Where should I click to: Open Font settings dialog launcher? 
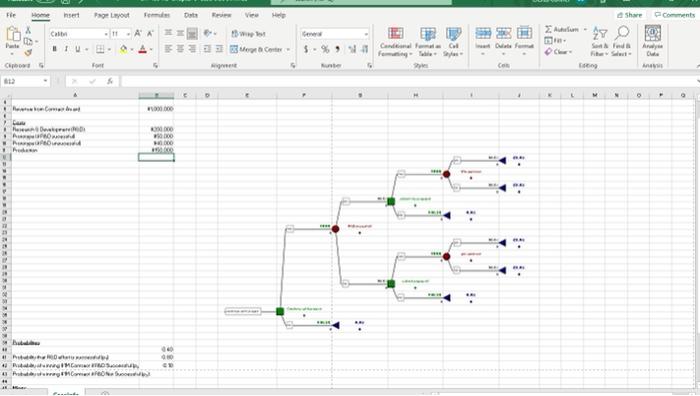tap(155, 65)
